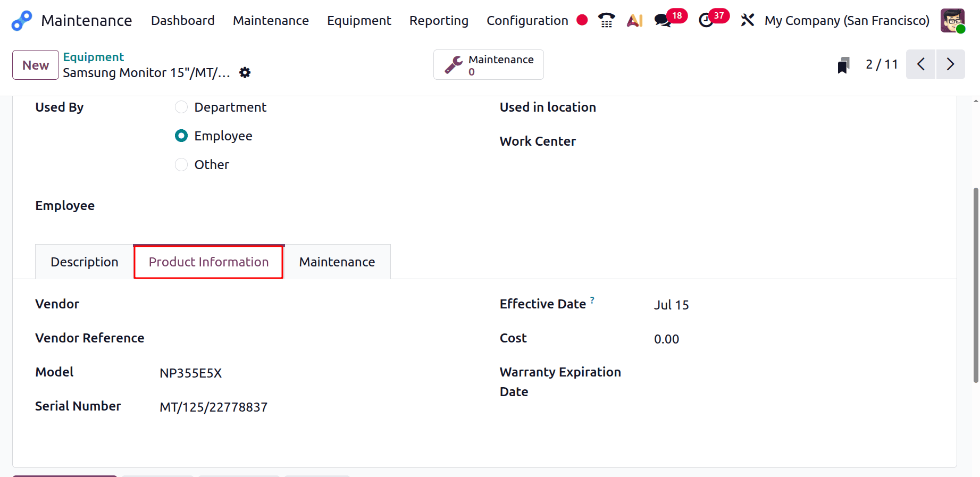The height and width of the screenshot is (477, 980).
Task: Click the Effective Date value Jul 15
Action: pyautogui.click(x=671, y=305)
